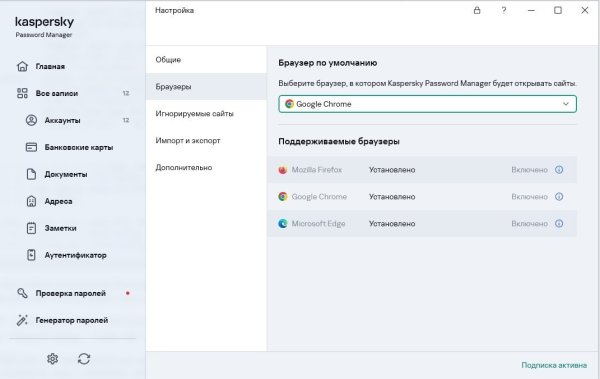Click the Mozilla Firefox name text

(x=317, y=170)
